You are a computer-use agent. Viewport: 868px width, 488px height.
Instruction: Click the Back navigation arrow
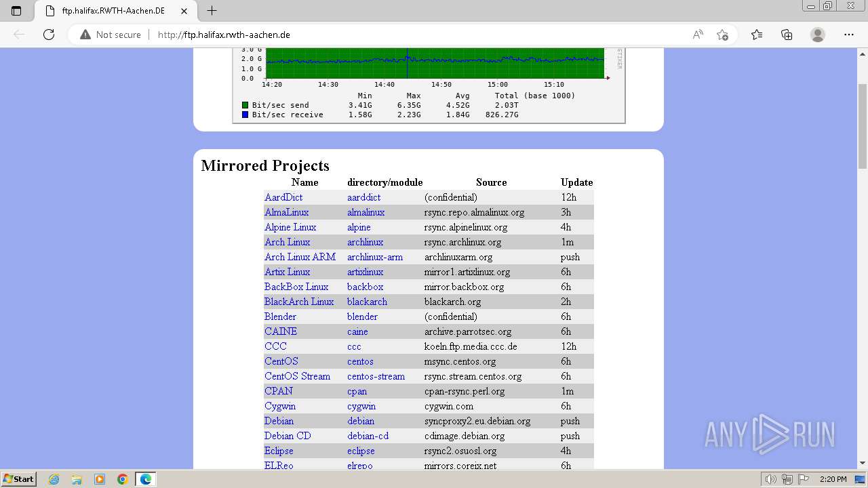pos(19,35)
